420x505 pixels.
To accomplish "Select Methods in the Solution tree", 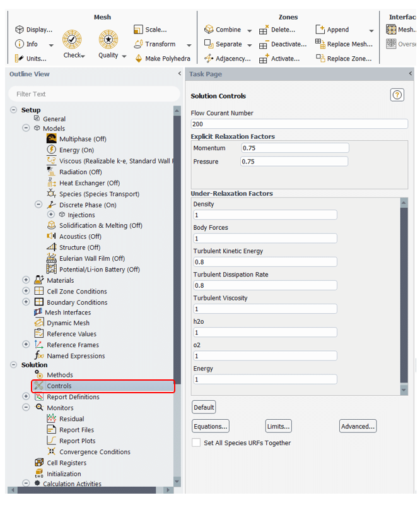I will [x=59, y=375].
